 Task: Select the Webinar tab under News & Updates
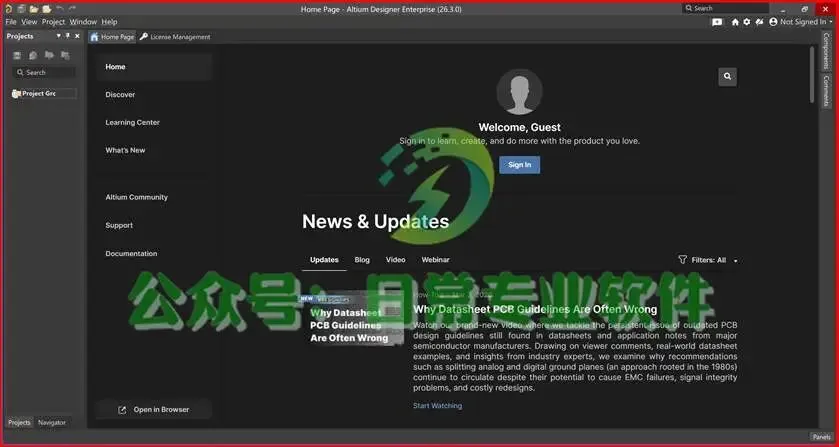coord(435,260)
